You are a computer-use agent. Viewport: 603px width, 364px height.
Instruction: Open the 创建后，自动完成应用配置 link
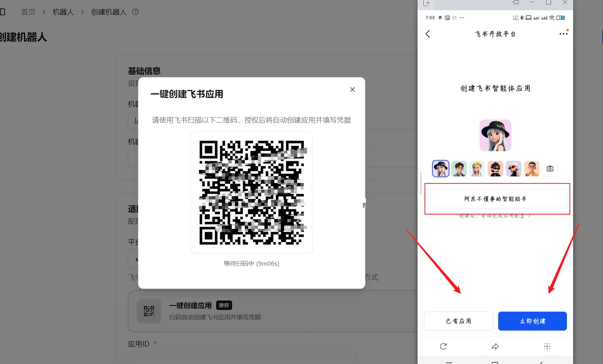(495, 216)
